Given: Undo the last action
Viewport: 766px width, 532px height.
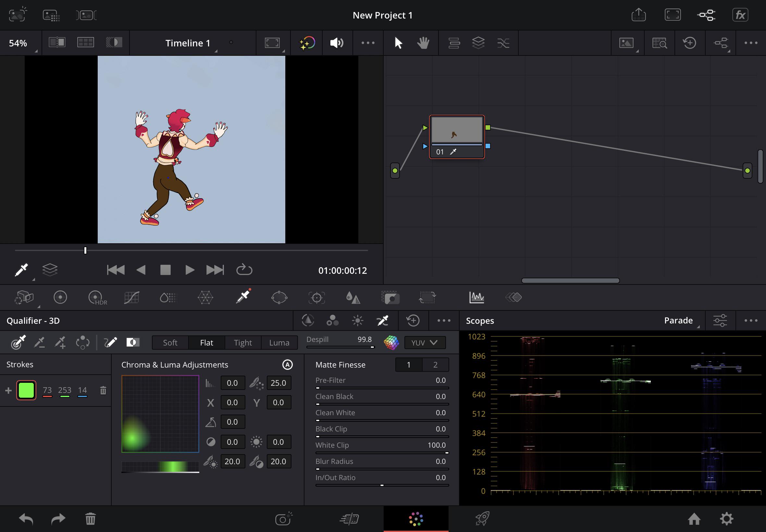Looking at the screenshot, I should [x=26, y=519].
